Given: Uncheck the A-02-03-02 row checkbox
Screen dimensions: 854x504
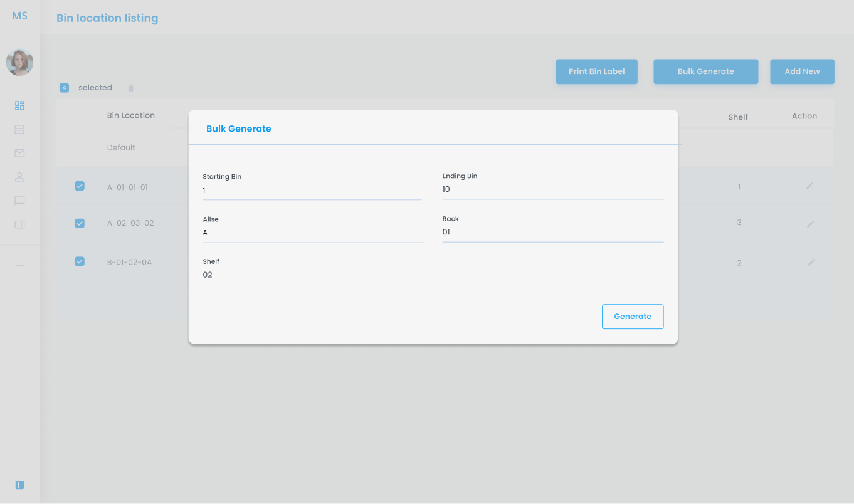Looking at the screenshot, I should pos(80,223).
